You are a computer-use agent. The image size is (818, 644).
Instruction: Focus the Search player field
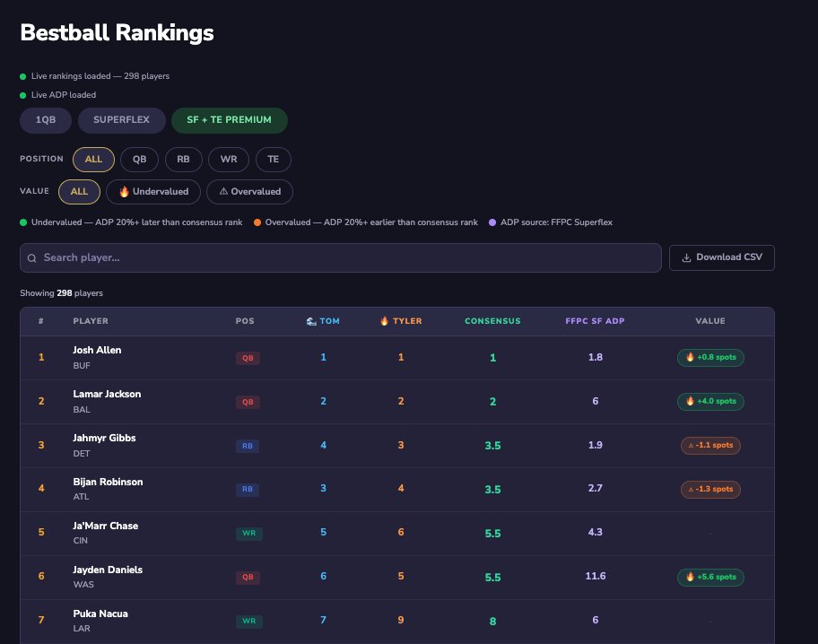(x=341, y=257)
